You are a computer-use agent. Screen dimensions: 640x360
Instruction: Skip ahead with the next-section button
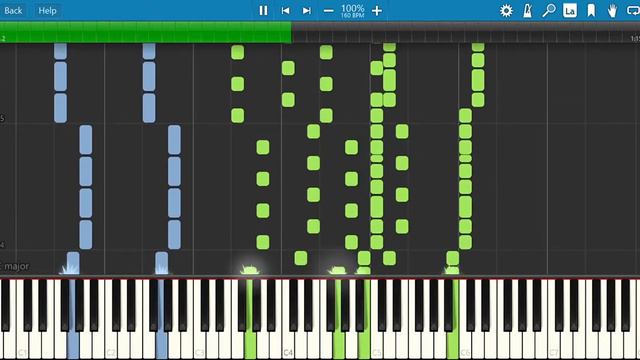(x=307, y=11)
